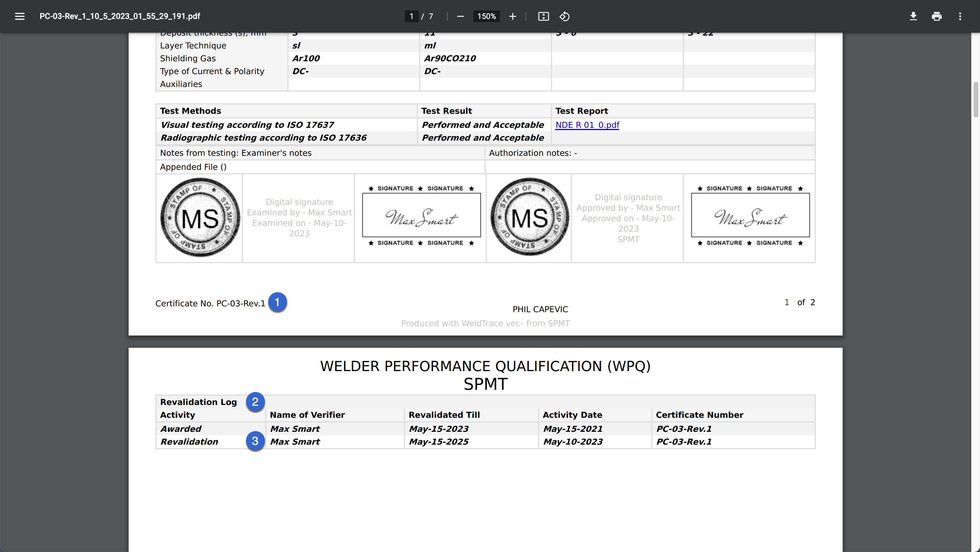This screenshot has height=552, width=980.
Task: Click the current page number field
Action: [x=411, y=16]
